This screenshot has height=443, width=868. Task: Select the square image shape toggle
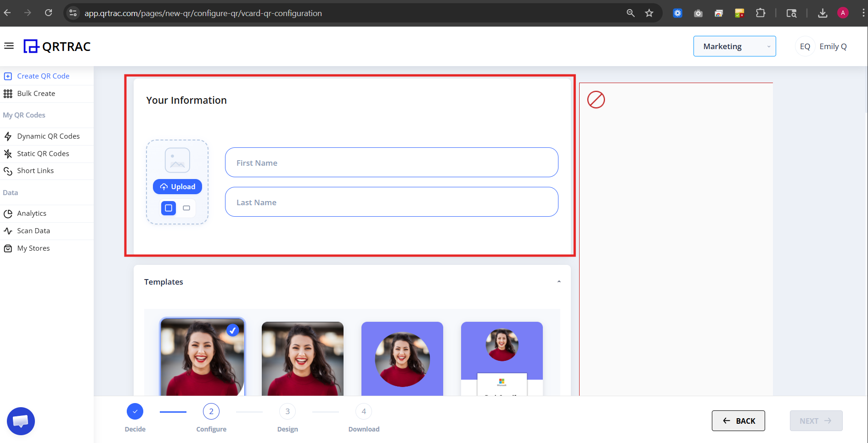(168, 208)
